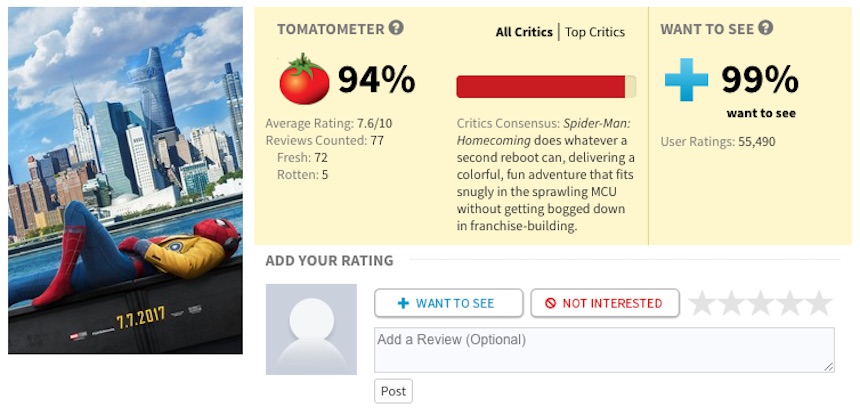Submit the review with Post button

click(x=393, y=391)
